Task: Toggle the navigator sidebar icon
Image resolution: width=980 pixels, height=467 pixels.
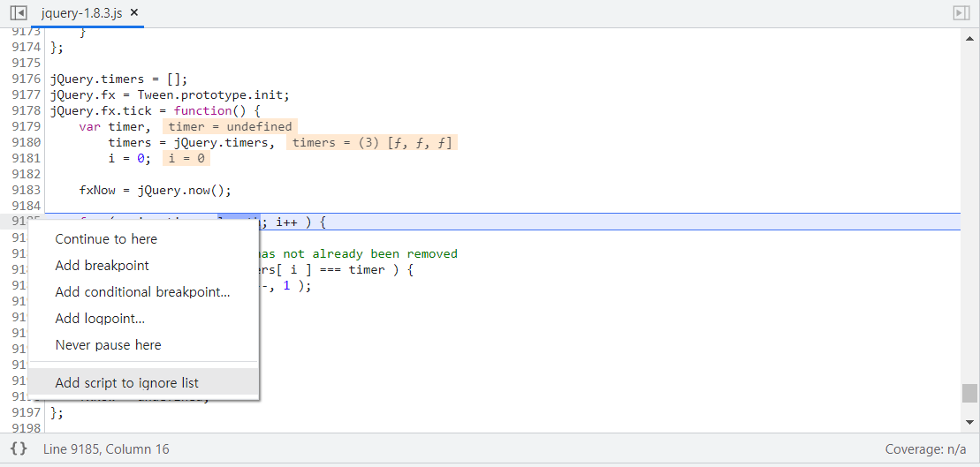Action: point(19,12)
